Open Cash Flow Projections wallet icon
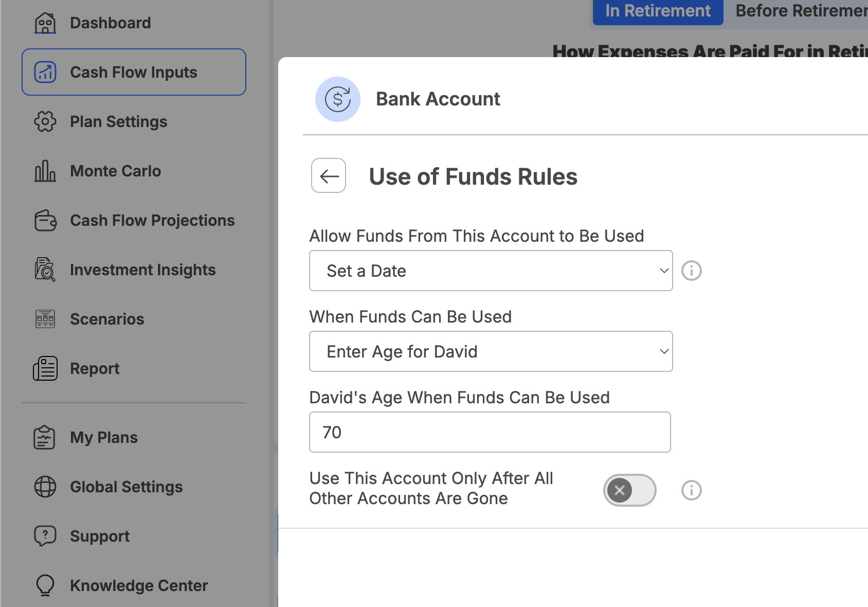Viewport: 868px width, 607px height. click(45, 221)
